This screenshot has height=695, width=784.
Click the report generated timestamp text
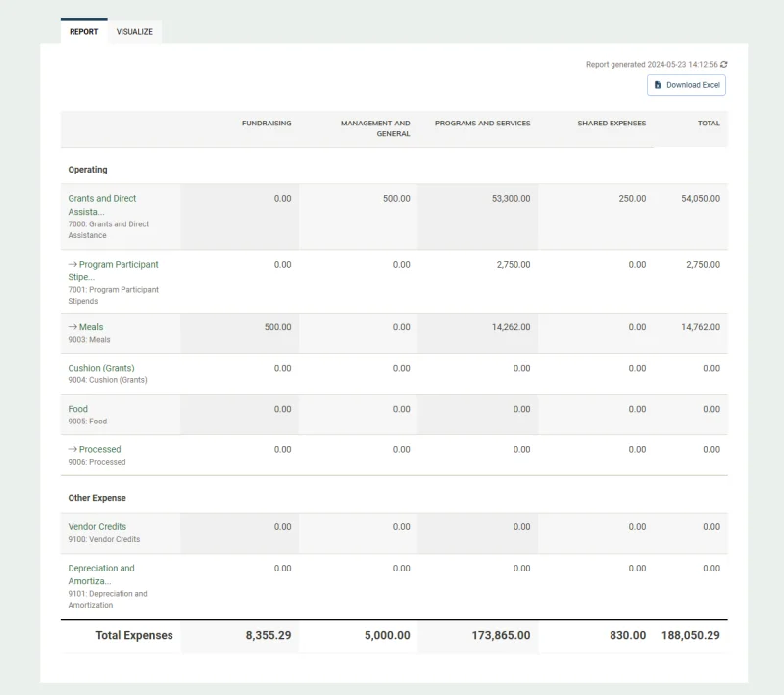[652, 64]
